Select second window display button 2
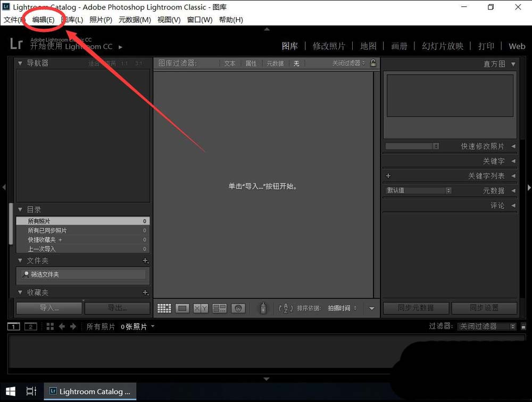This screenshot has width=532, height=402. coord(30,326)
